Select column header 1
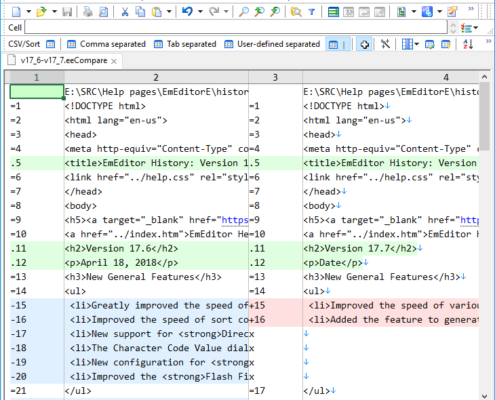 point(37,77)
